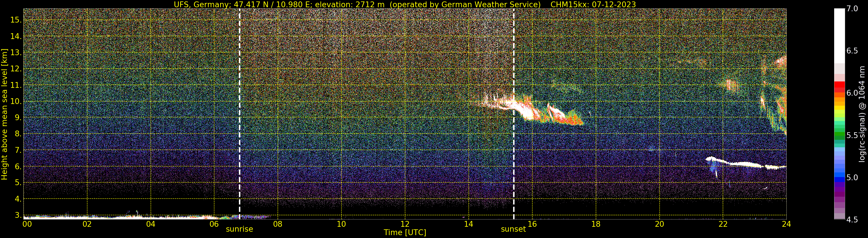Click time axis tick label '08'
Screen dimensions: 868x238
278,224
